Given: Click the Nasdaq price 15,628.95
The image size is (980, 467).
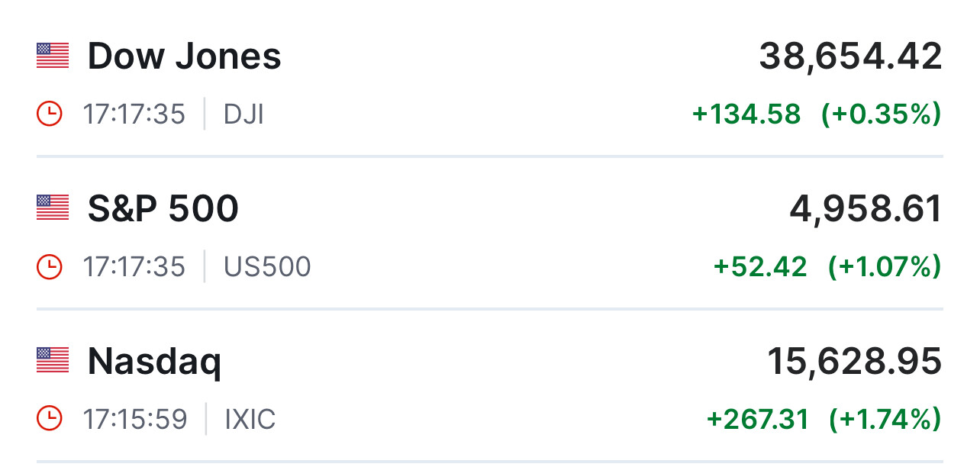Looking at the screenshot, I should tap(854, 361).
